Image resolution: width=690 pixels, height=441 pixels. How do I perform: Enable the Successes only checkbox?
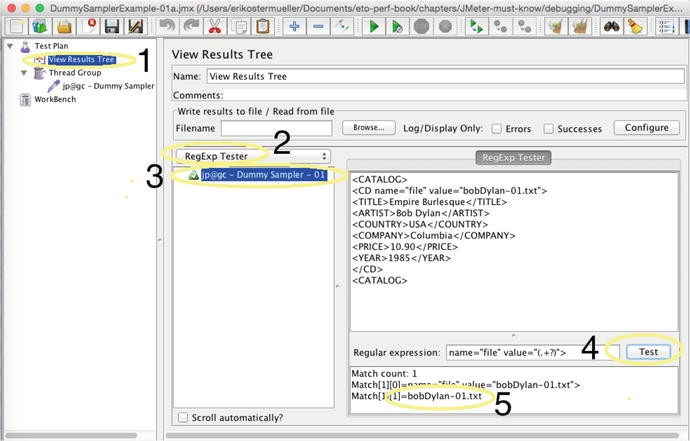tap(548, 129)
